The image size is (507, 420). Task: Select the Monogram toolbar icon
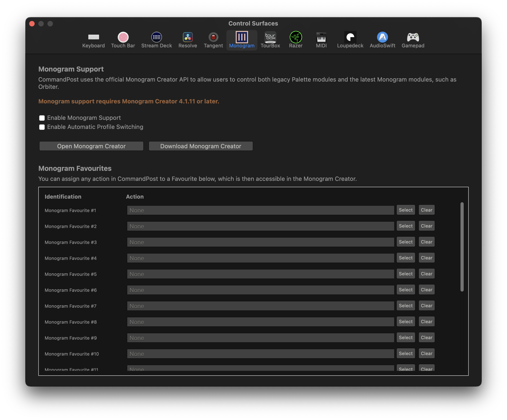[242, 40]
